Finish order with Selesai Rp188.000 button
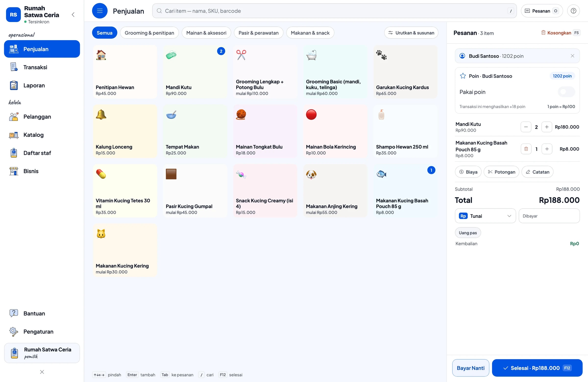588x382 pixels. point(537,368)
